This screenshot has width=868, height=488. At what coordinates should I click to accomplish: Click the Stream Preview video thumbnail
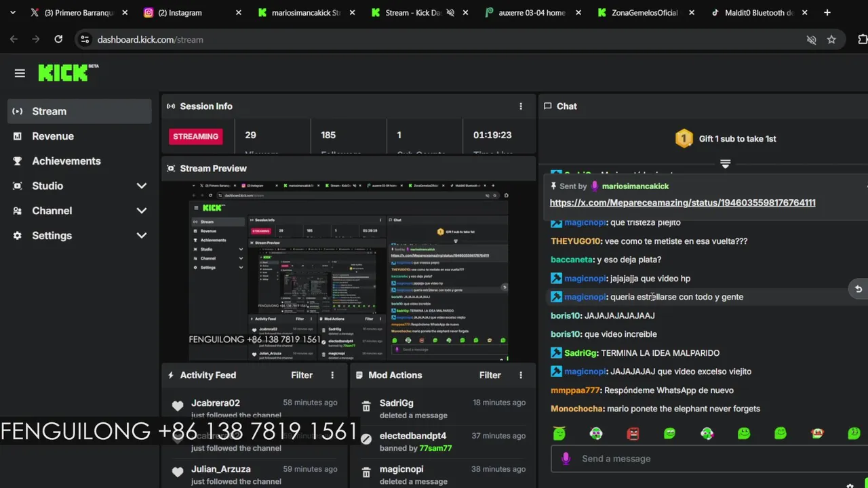[x=349, y=271]
